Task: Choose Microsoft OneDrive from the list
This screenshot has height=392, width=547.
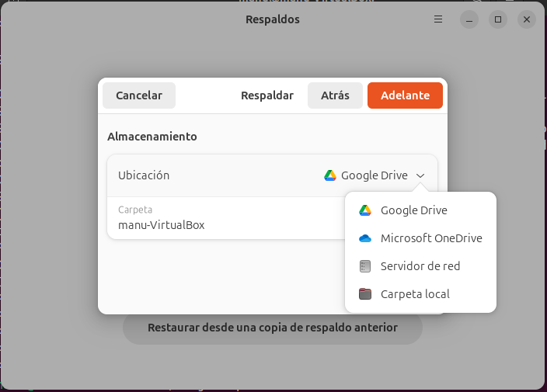Action: pyautogui.click(x=430, y=238)
